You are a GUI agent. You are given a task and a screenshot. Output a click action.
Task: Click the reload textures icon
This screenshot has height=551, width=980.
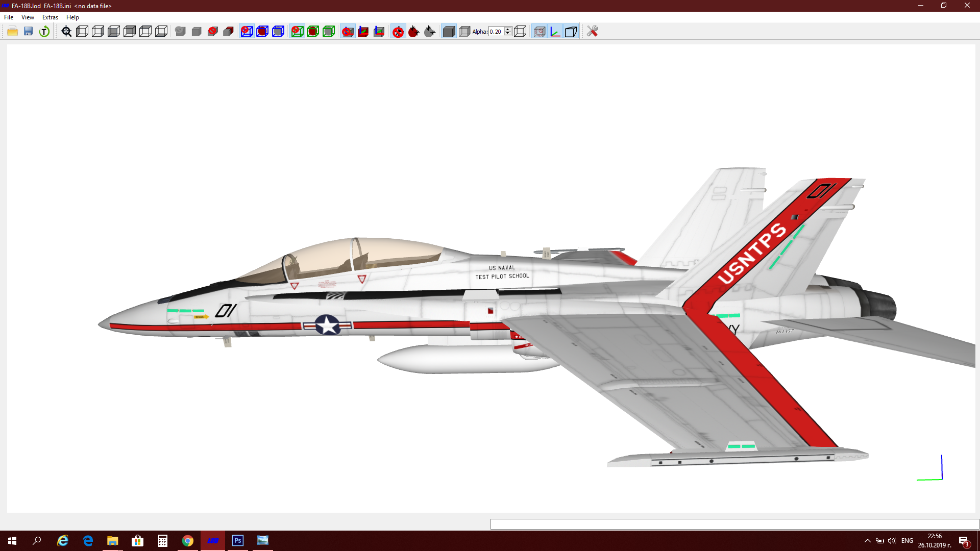point(44,32)
